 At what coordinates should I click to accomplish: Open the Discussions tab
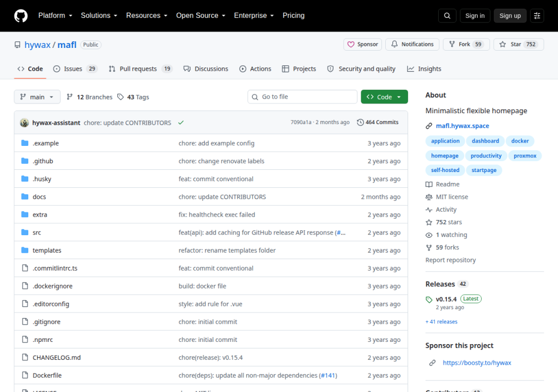click(205, 69)
